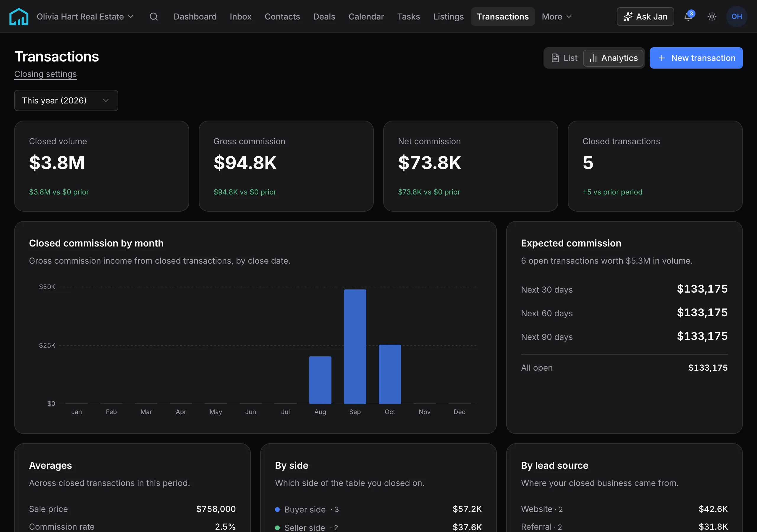Click the Aug bar in the chart
757x532 pixels.
point(320,380)
